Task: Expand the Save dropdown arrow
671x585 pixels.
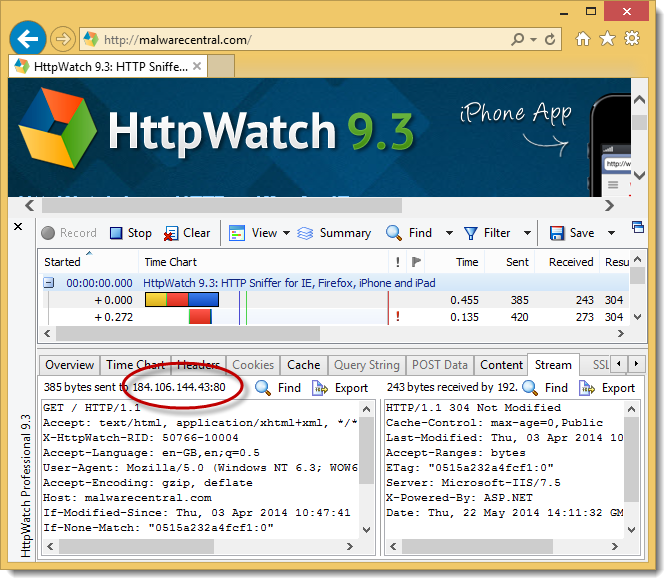Action: 612,233
